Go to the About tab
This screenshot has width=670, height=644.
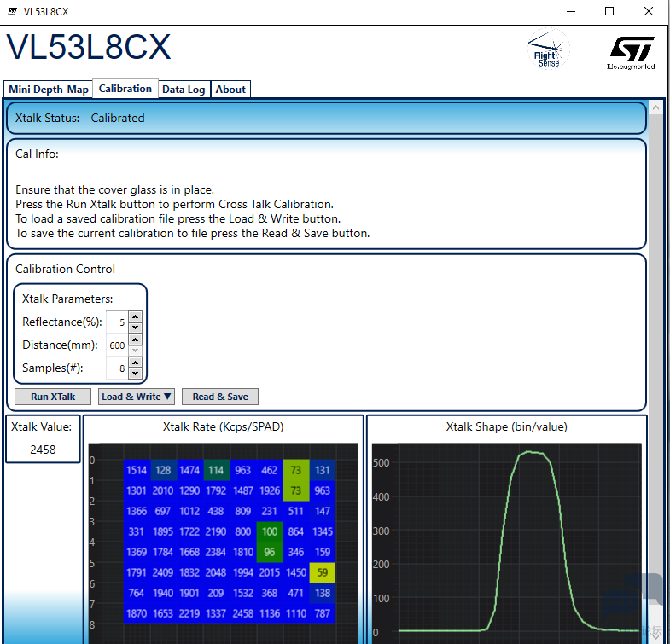coord(230,90)
